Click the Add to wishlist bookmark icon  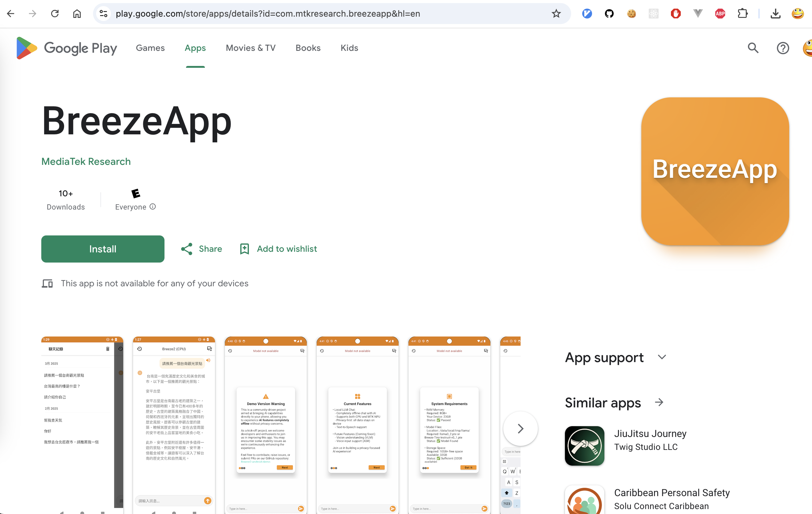coord(245,249)
